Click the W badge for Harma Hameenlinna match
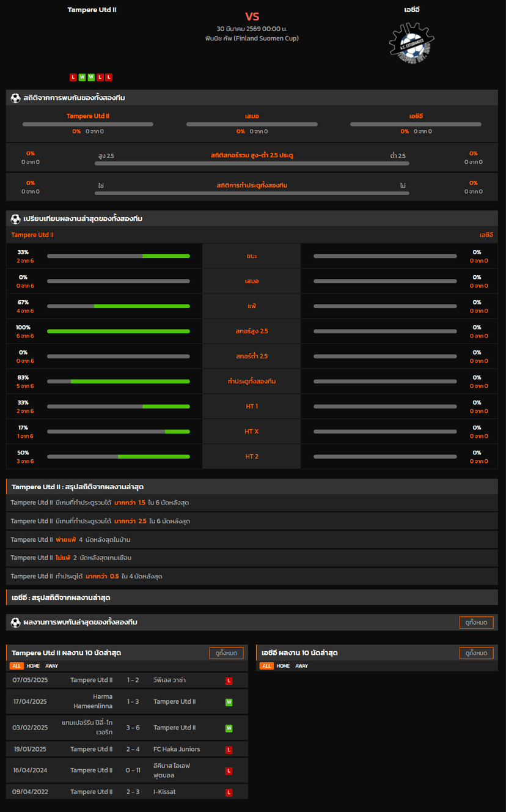506x812 pixels. (229, 702)
